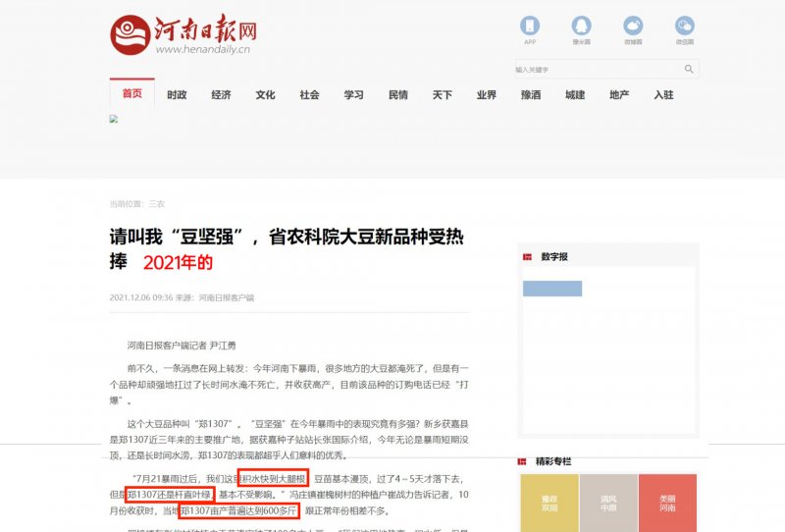Switch to the 文化 section
The width and height of the screenshot is (785, 532).
(x=265, y=95)
